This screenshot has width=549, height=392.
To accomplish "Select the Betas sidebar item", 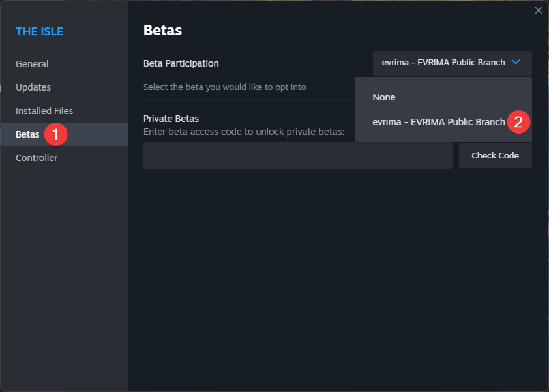I will (64, 134).
